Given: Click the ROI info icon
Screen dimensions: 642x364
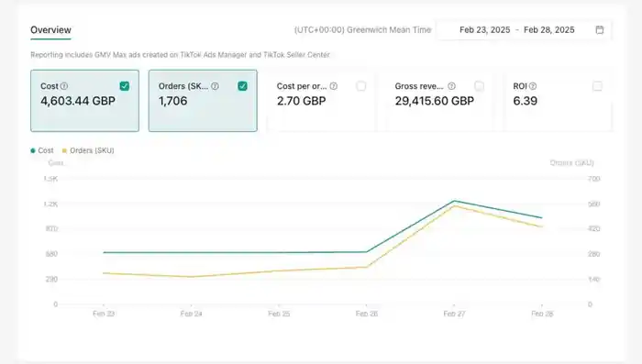Looking at the screenshot, I should click(x=533, y=86).
